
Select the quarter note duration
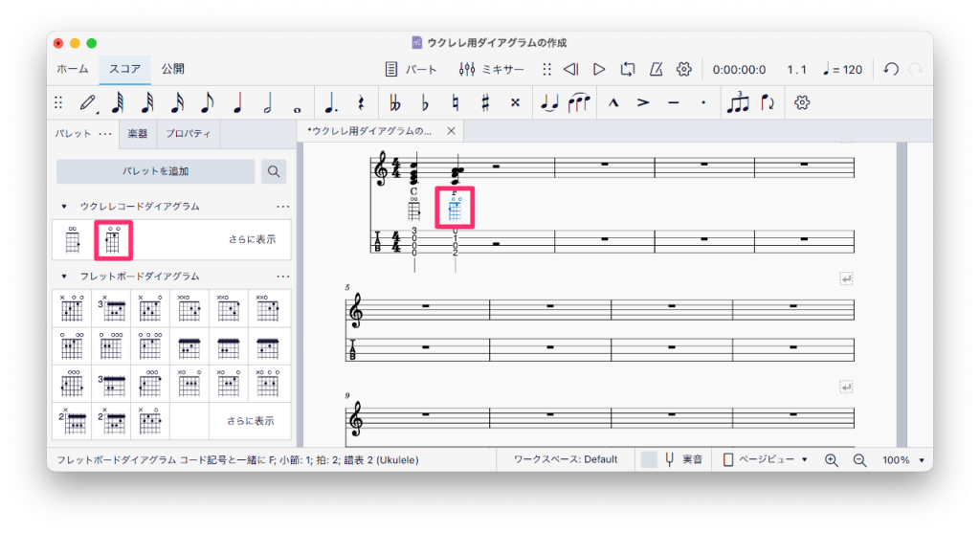point(237,102)
